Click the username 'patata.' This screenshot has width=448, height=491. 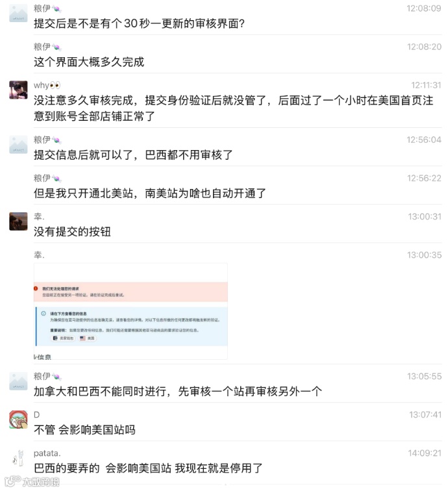click(x=47, y=453)
